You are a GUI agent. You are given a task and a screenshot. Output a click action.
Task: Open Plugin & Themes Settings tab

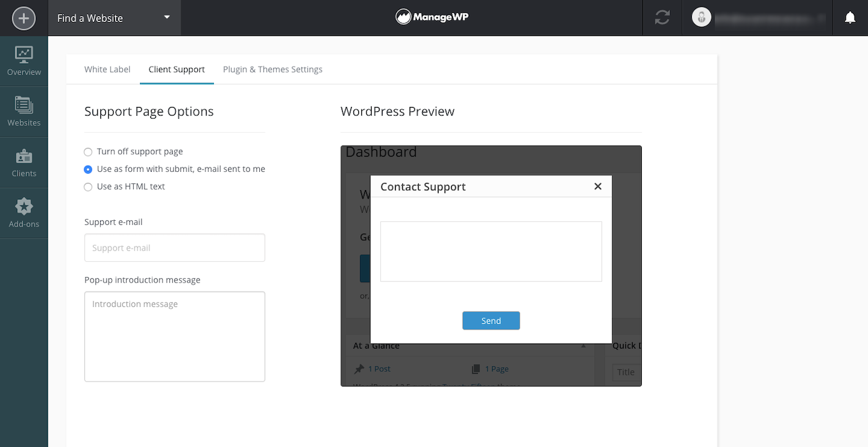tap(273, 70)
